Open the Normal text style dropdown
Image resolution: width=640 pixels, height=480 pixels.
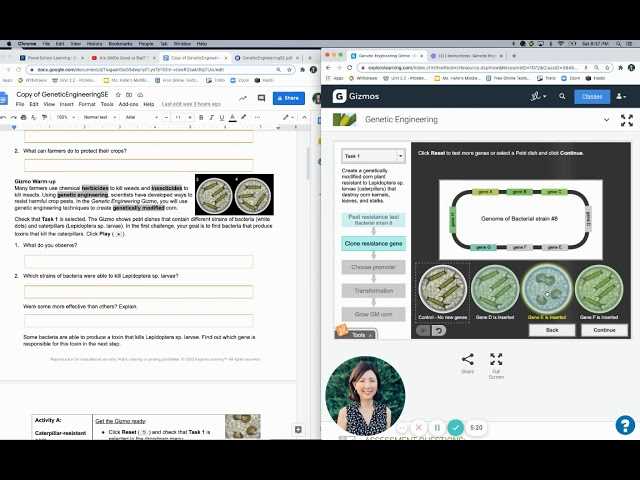(100, 117)
